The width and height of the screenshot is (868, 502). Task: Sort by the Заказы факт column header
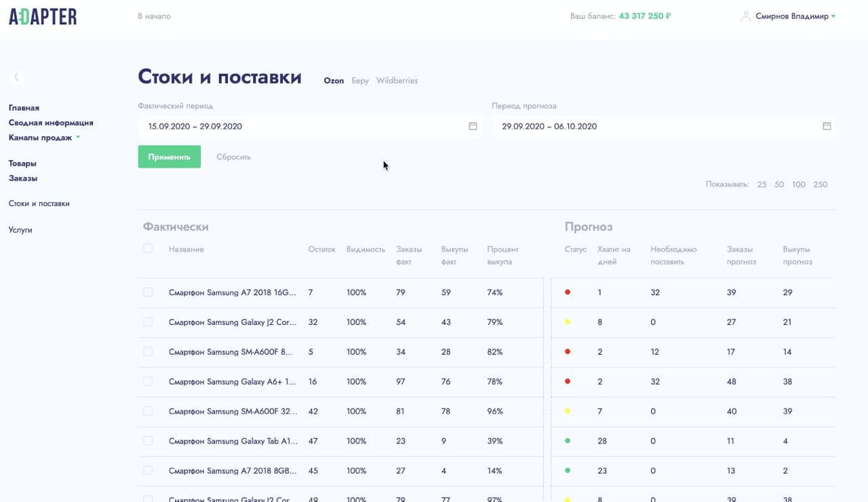(408, 255)
